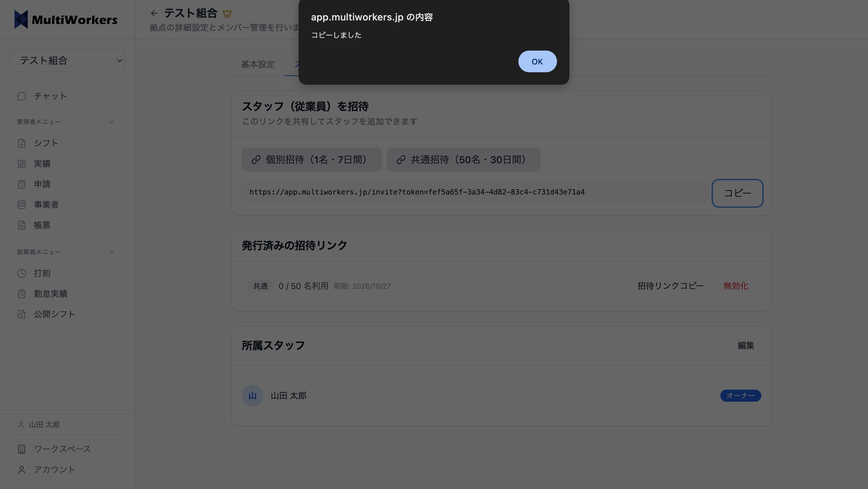868x489 pixels.
Task: Click the 帳票 document icon
Action: pyautogui.click(x=22, y=226)
